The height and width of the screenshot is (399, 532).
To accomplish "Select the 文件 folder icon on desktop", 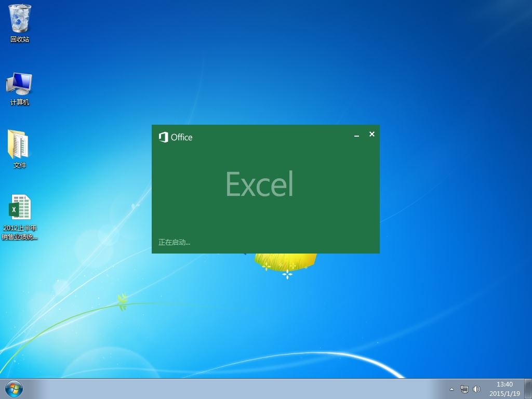I will 19,149.
